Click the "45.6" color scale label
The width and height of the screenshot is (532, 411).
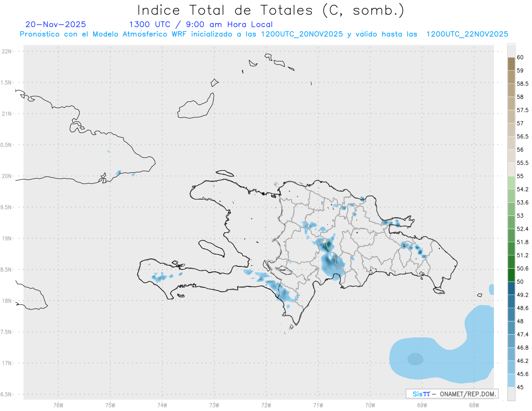pos(522,374)
